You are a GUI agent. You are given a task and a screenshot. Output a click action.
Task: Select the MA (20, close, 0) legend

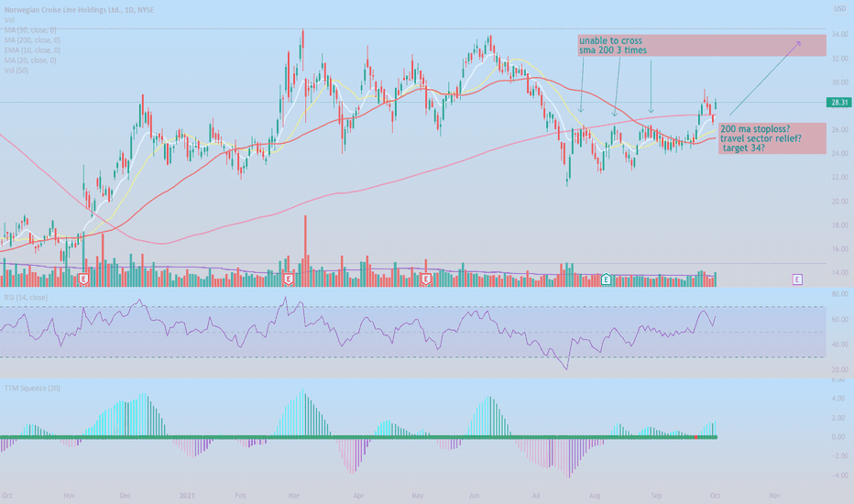click(30, 60)
